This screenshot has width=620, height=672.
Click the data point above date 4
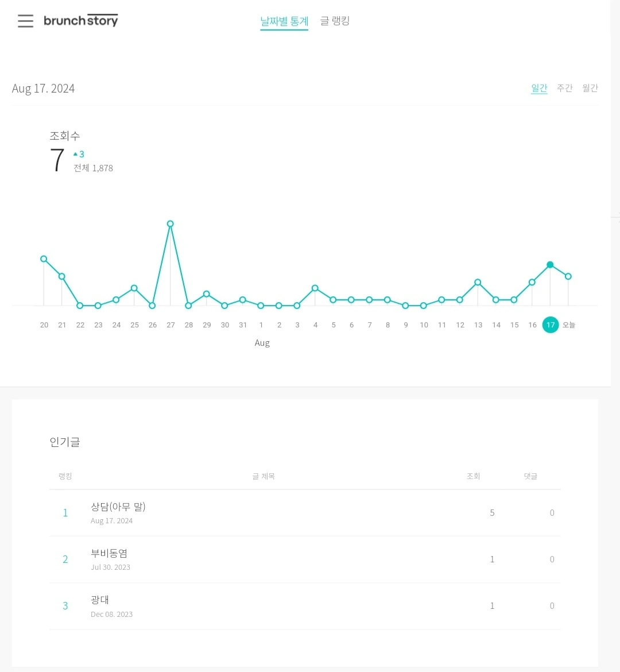(315, 288)
